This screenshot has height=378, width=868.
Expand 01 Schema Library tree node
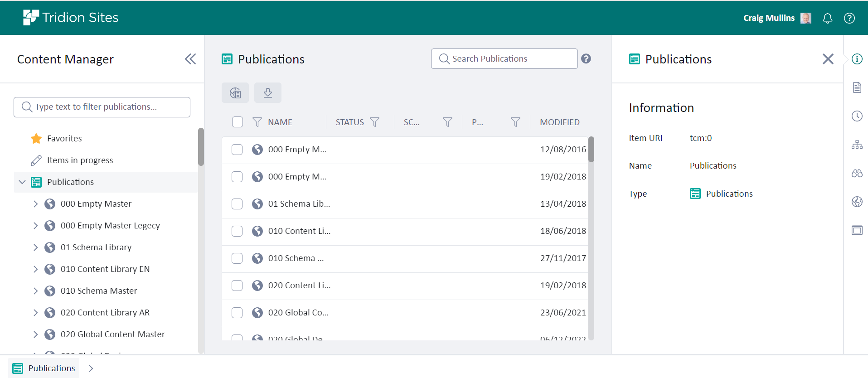coord(35,247)
